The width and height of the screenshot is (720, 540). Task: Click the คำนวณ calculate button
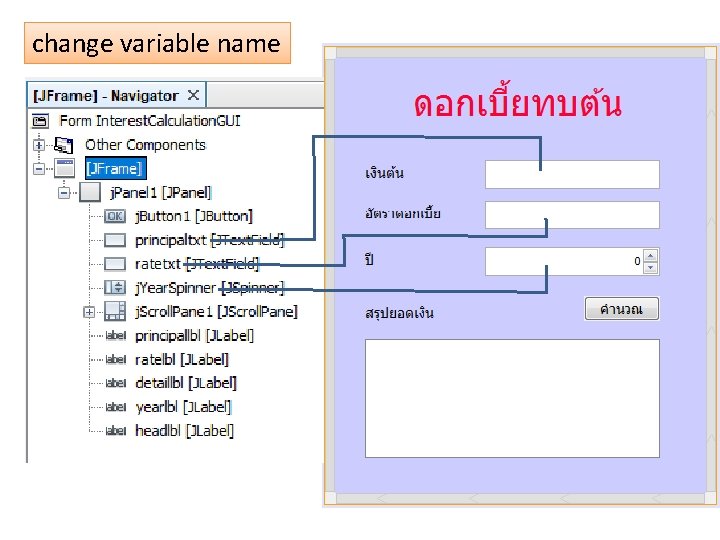tap(622, 309)
